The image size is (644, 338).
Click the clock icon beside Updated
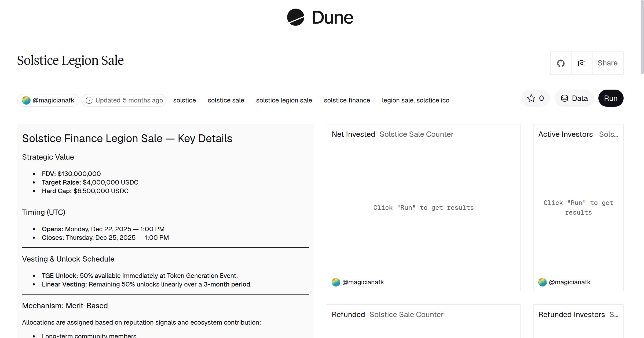(89, 100)
